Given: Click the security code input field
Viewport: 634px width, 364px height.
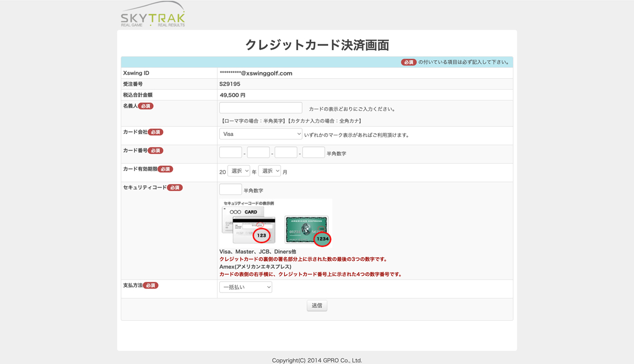Looking at the screenshot, I should click(230, 190).
